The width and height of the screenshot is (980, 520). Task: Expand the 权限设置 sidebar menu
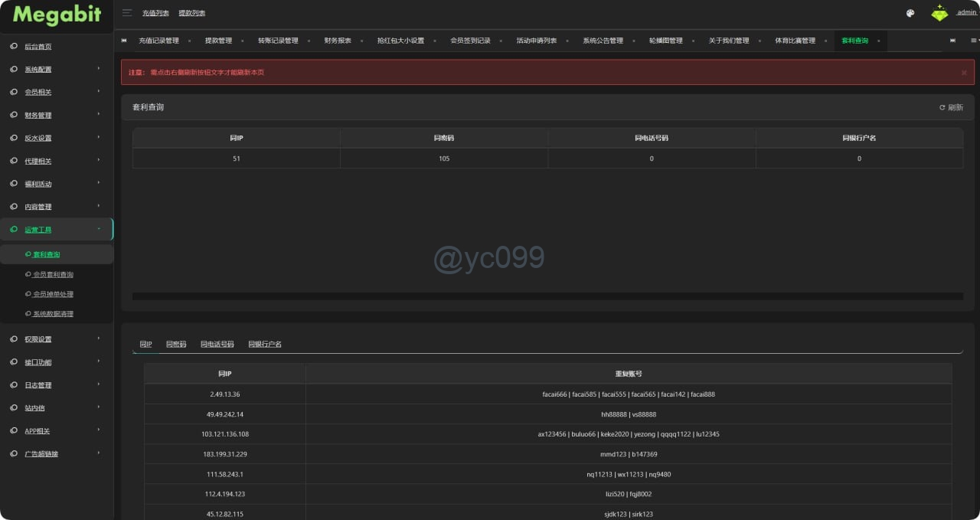click(x=38, y=339)
